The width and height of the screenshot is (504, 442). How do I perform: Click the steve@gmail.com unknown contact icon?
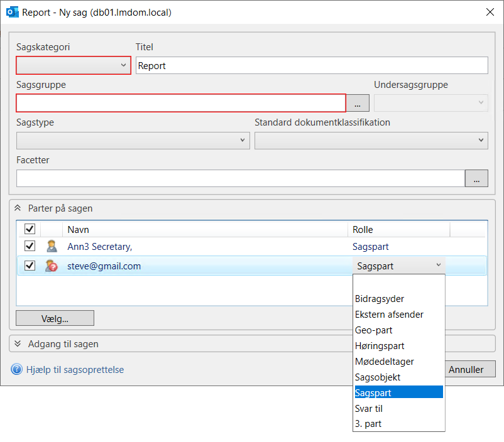tap(52, 266)
